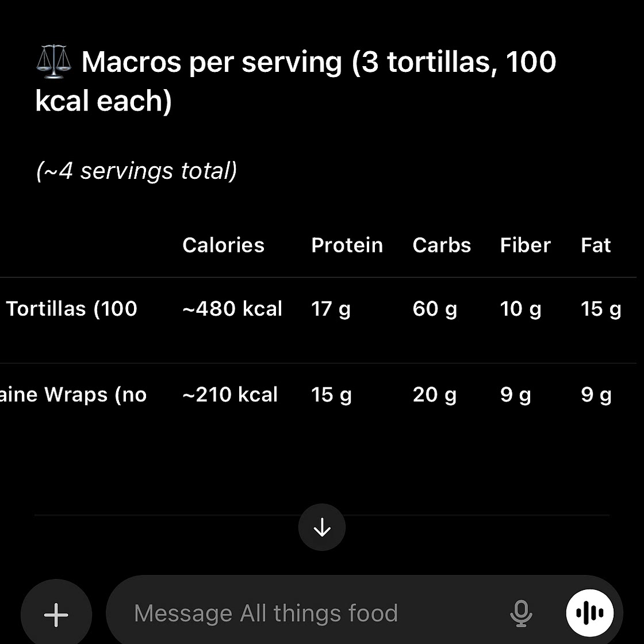The image size is (644, 644).
Task: Select the ~480 kcal calories value
Action: pos(232,309)
